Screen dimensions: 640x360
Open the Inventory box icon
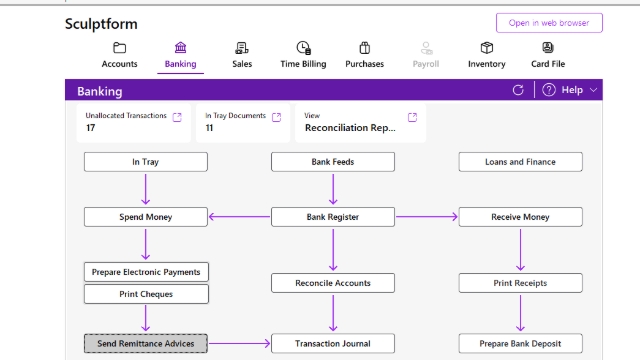(x=487, y=48)
